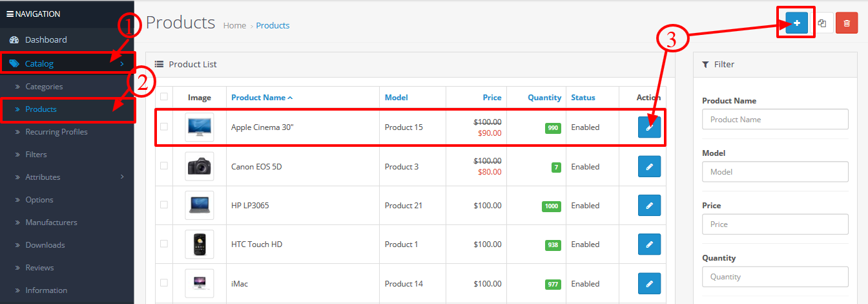
Task: Focus the Quantity filter field
Action: 775,276
